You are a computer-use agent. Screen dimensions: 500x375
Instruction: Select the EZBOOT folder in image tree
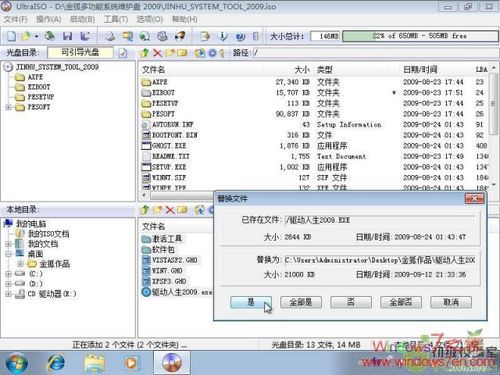click(39, 87)
